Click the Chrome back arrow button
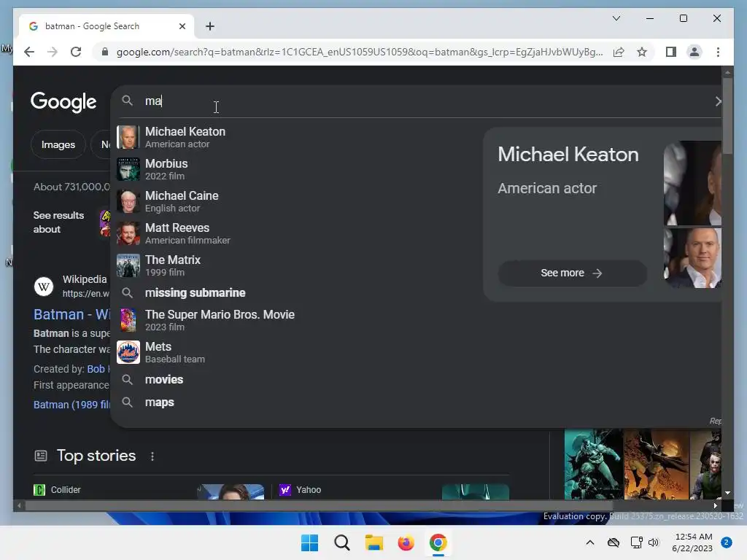Screen dimensions: 747x560 click(x=29, y=52)
